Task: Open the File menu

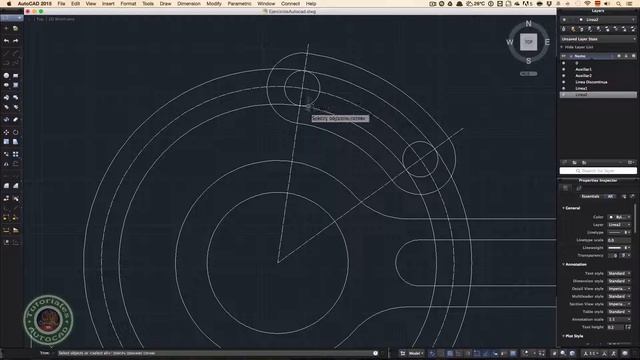Action: (x=61, y=4)
